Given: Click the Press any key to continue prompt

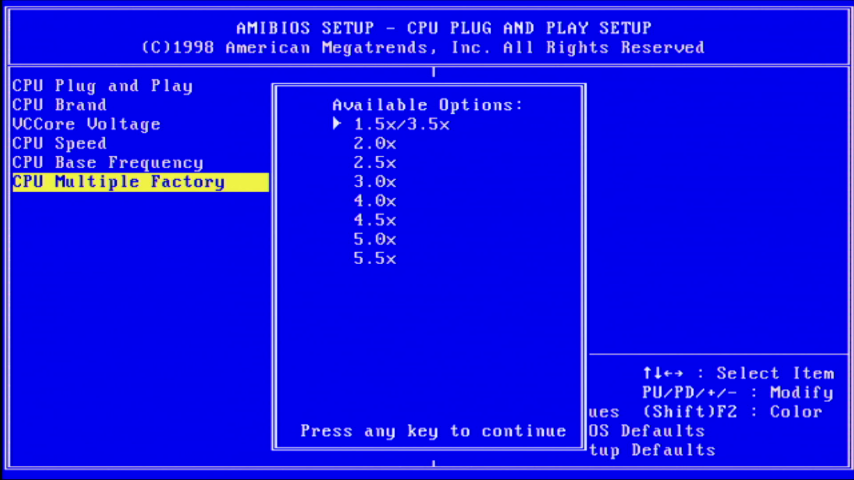Looking at the screenshot, I should point(433,431).
